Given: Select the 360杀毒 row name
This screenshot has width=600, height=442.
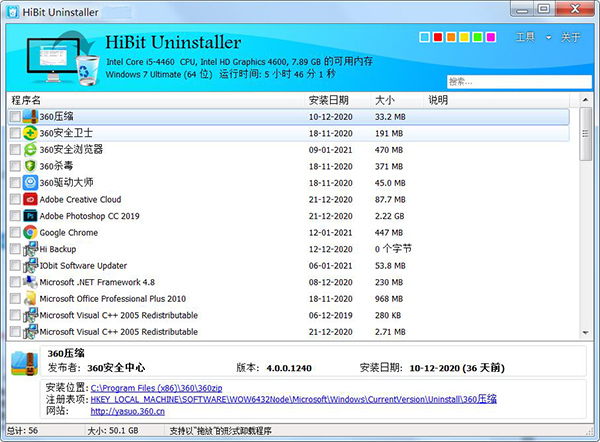Looking at the screenshot, I should 56,166.
